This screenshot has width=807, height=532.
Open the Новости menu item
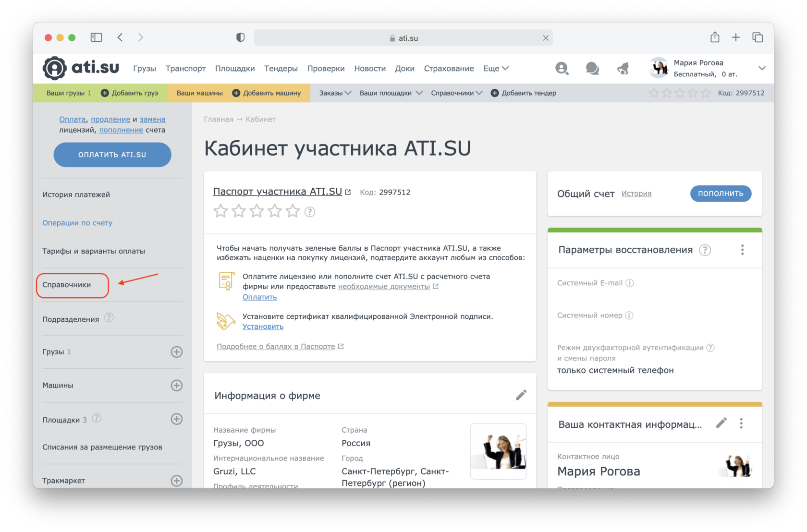[370, 69]
